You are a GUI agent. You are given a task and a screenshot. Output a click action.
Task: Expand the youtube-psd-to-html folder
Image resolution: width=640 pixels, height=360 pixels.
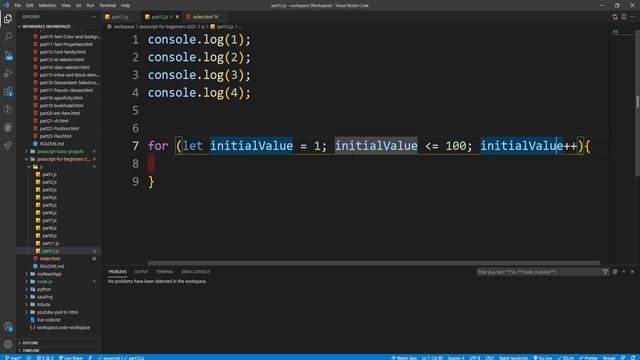coord(58,312)
